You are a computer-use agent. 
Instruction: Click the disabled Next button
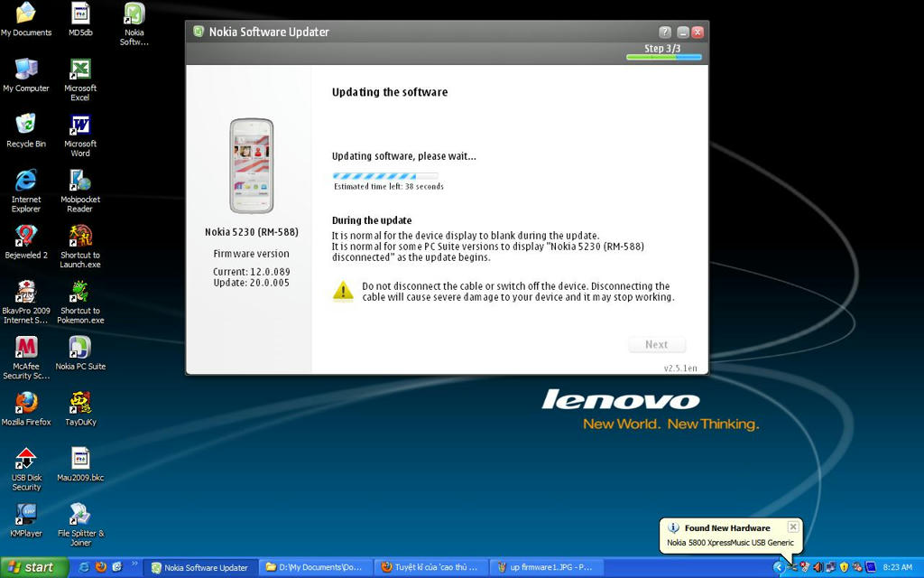pos(657,344)
